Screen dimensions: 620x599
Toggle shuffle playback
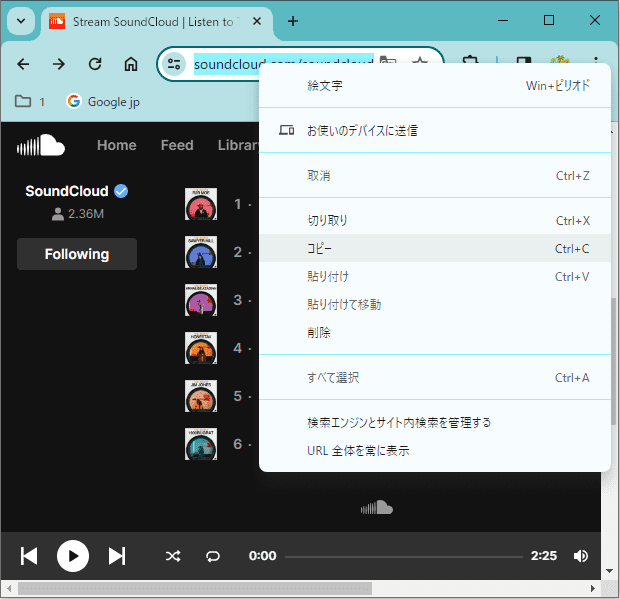coord(173,556)
